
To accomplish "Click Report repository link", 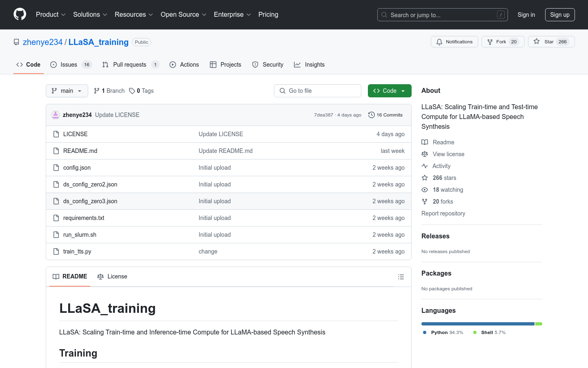I will coord(443,213).
